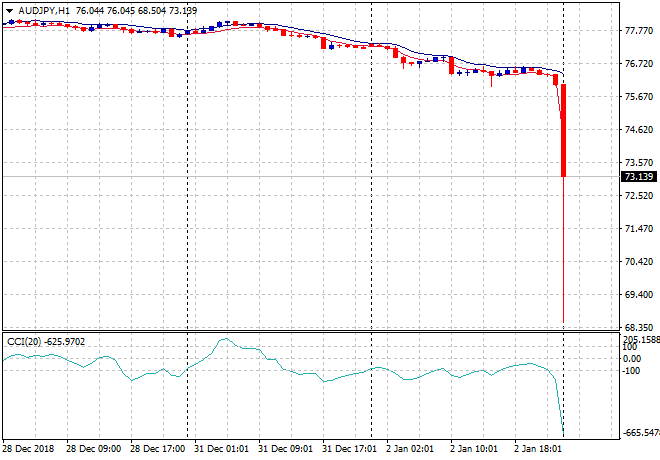Click the CCI line peak after 31 Dec 01:01

point(224,340)
